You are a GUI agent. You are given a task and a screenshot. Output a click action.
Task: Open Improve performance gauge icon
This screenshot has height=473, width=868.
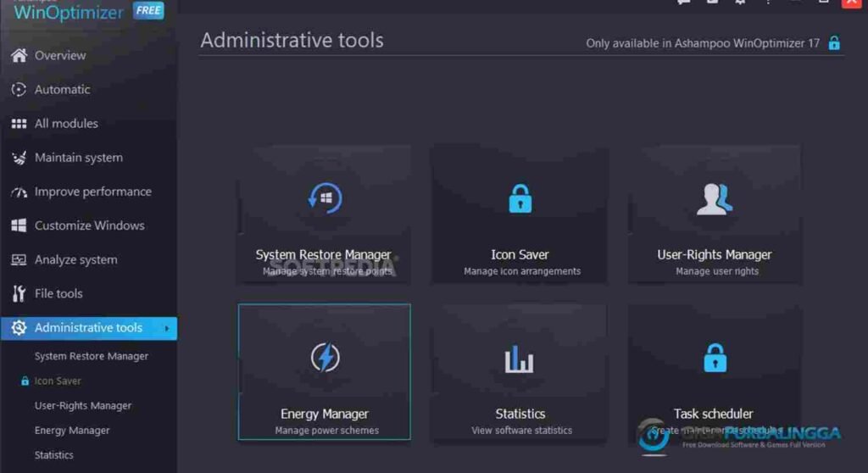tap(19, 192)
